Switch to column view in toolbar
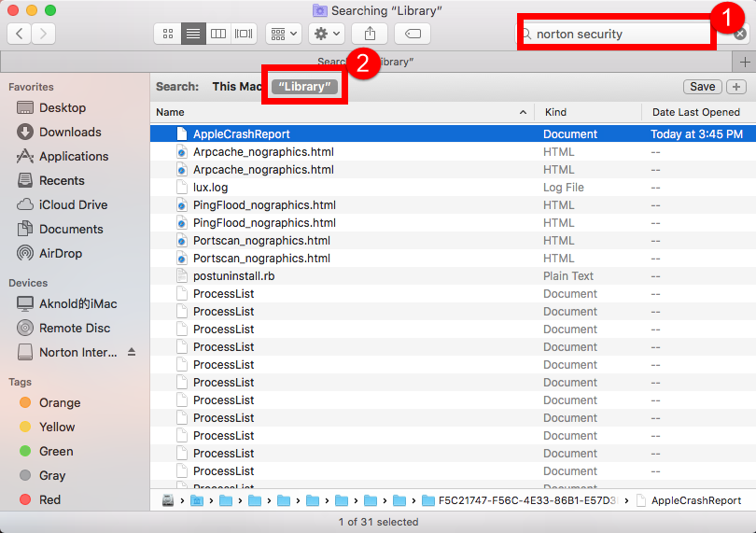756x533 pixels. tap(218, 34)
